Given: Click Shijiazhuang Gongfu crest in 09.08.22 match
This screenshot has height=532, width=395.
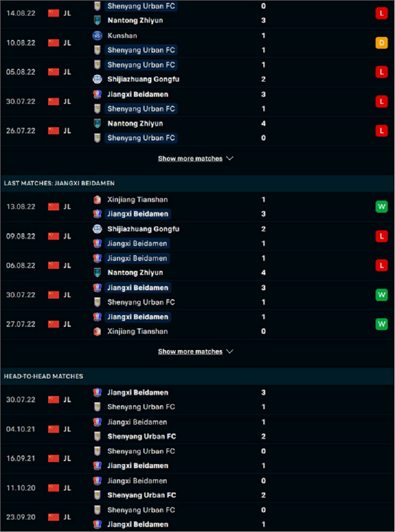Looking at the screenshot, I should 97,229.
